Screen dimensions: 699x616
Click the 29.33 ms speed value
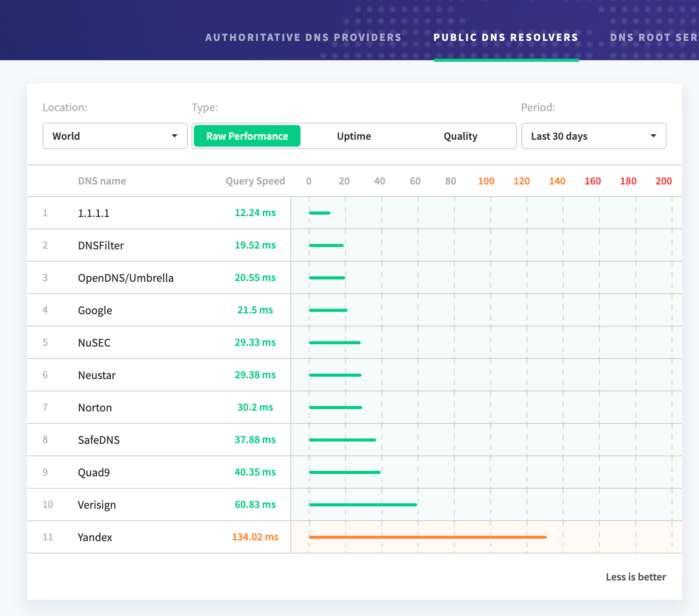point(255,342)
